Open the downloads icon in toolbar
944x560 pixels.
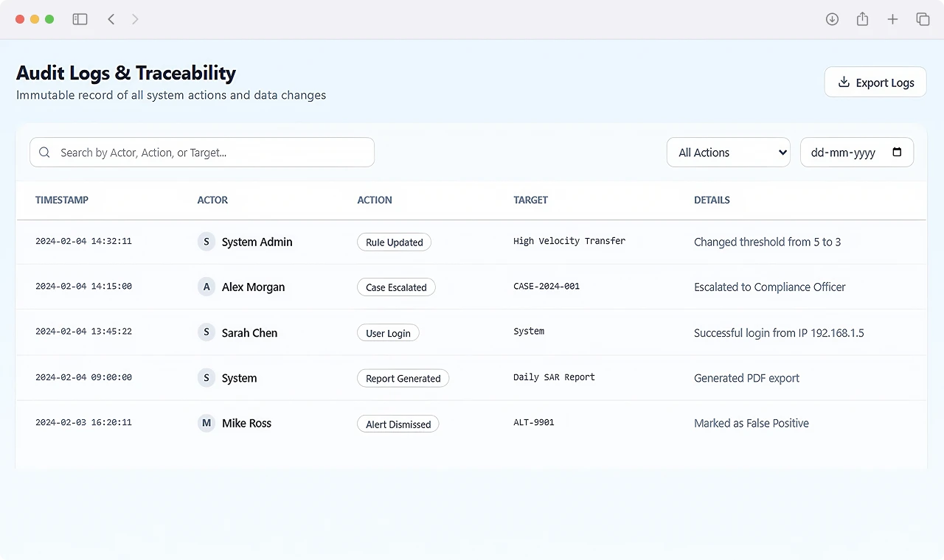coord(832,19)
